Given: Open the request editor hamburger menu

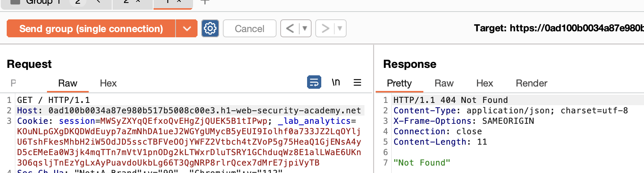Looking at the screenshot, I should point(357,82).
